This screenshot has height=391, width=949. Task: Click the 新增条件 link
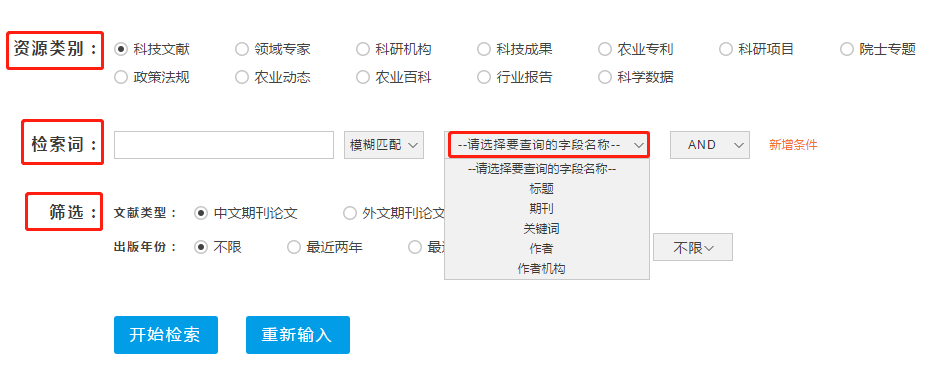tap(793, 145)
